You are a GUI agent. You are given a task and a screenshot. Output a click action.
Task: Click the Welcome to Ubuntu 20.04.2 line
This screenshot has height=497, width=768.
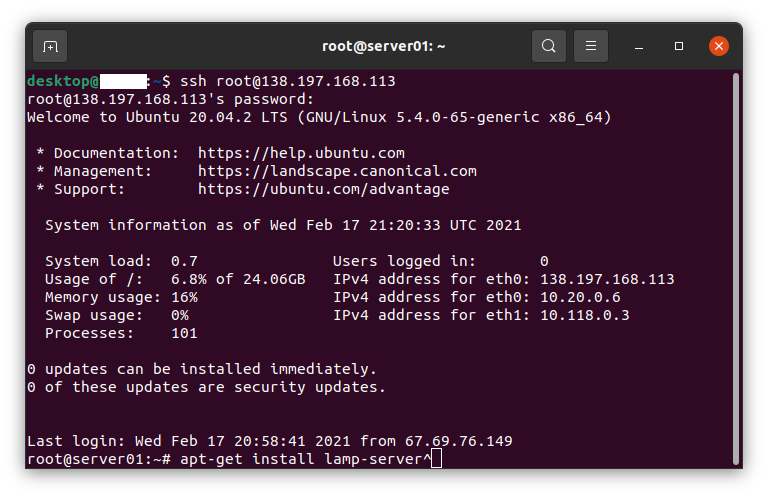(319, 118)
